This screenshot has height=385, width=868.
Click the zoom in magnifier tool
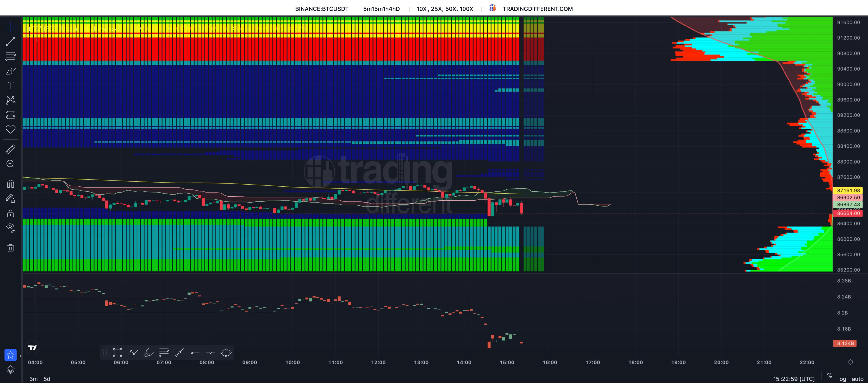click(x=10, y=164)
